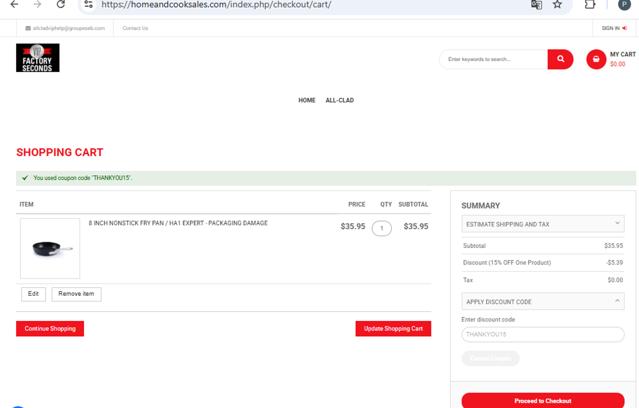Click the Discount (15% OFF One Product) text
Viewport: 639px width, 408px height.
tap(507, 262)
